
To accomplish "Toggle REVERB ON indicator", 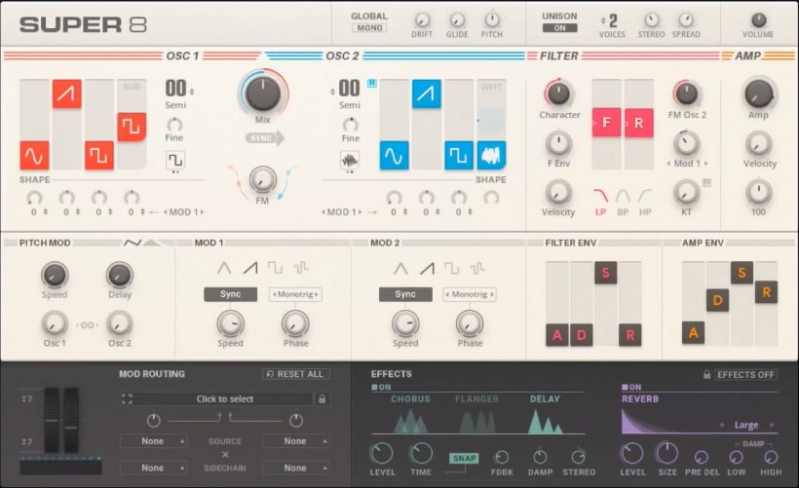I will (631, 387).
